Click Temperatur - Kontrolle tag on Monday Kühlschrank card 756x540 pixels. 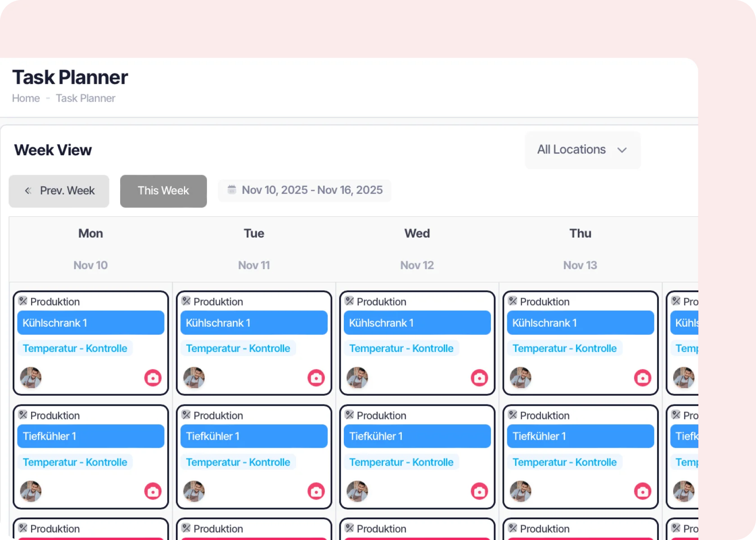75,348
